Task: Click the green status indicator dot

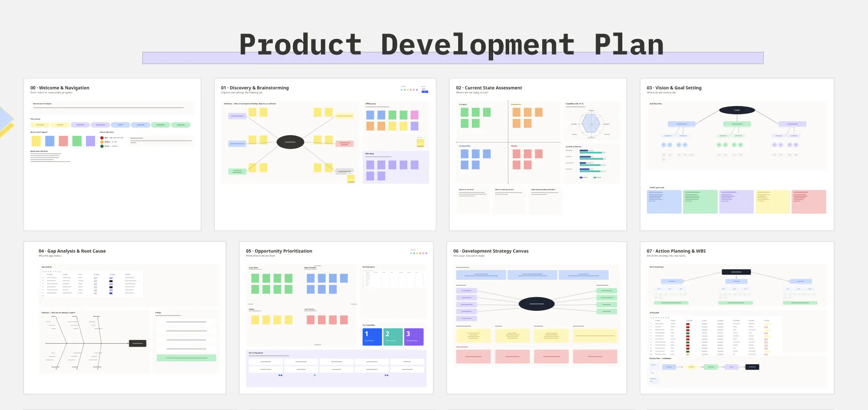Action: tap(102, 146)
